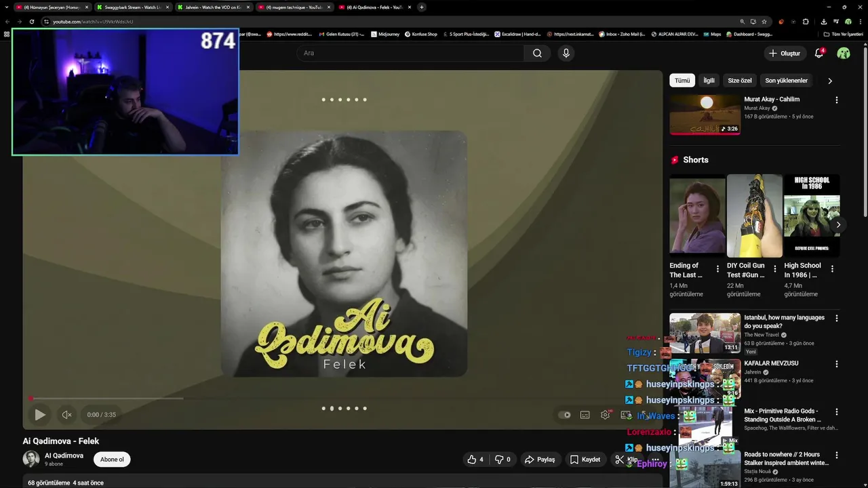Open the Oluştur create menu
868x488 pixels.
(785, 53)
